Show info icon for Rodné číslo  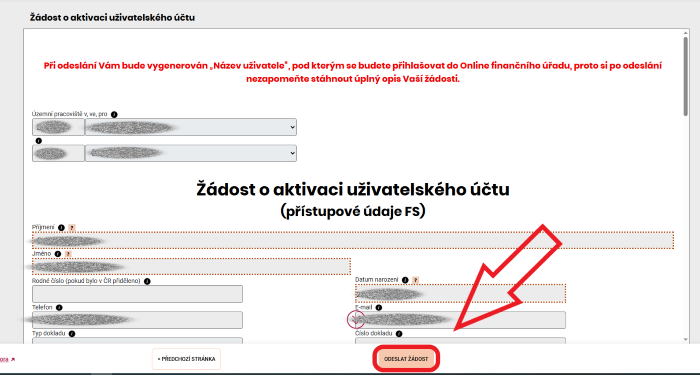point(147,281)
